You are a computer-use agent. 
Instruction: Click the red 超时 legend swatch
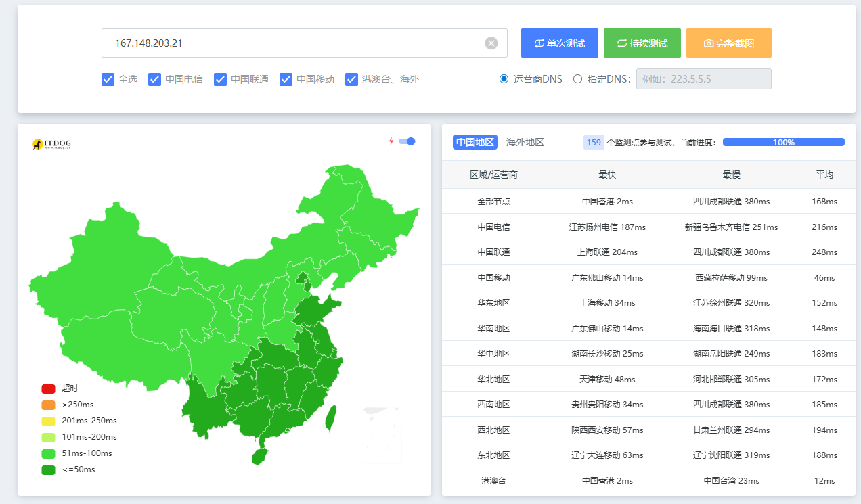coord(48,388)
